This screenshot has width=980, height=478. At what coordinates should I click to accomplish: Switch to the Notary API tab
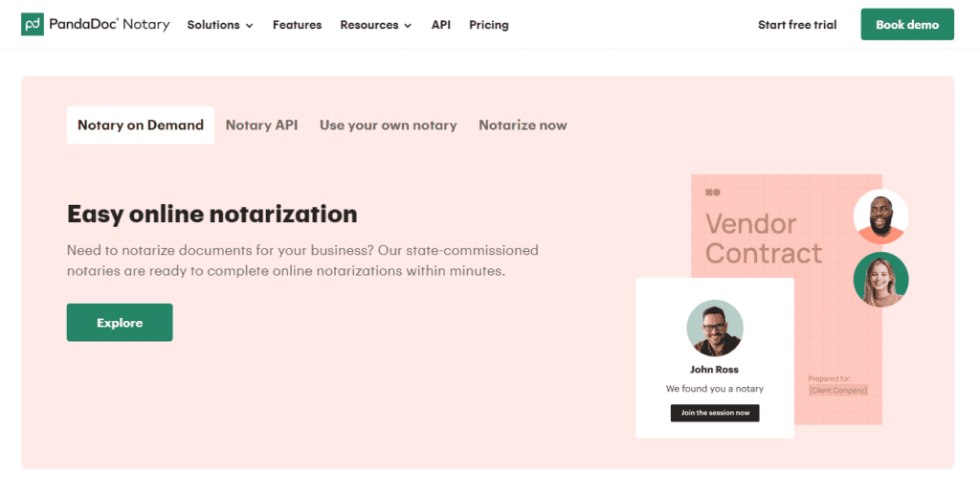coord(261,125)
